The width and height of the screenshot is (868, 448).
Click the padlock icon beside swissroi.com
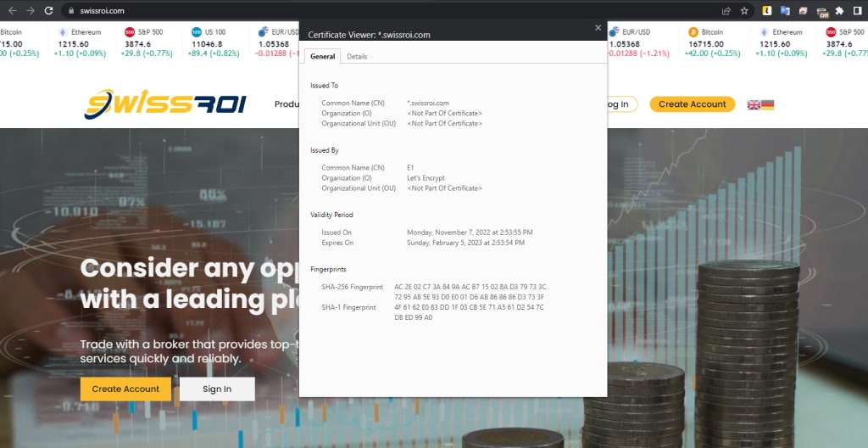71,10
